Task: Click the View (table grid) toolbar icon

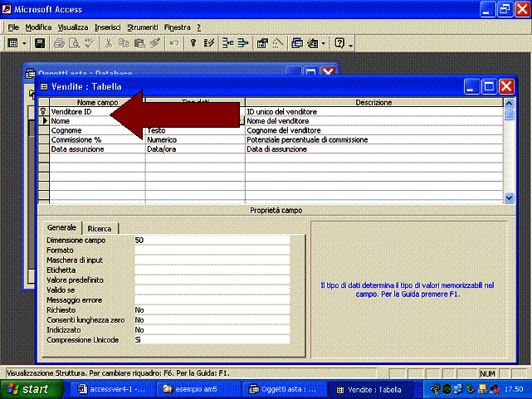Action: tap(13, 43)
